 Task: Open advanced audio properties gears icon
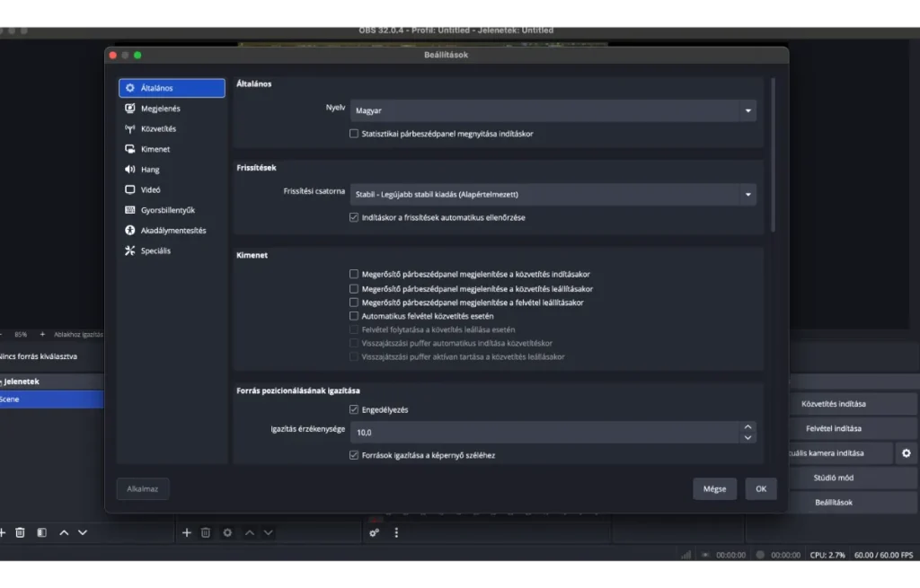pyautogui.click(x=374, y=533)
